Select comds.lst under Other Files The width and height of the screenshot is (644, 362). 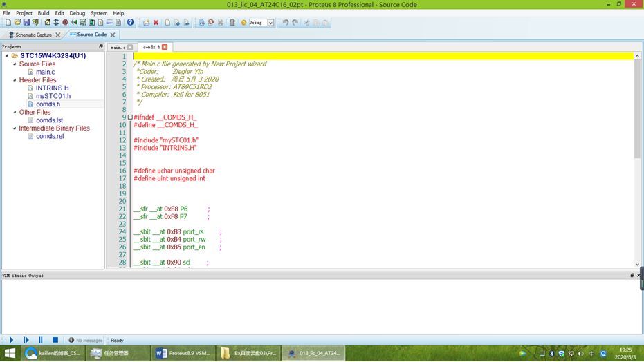coord(49,120)
